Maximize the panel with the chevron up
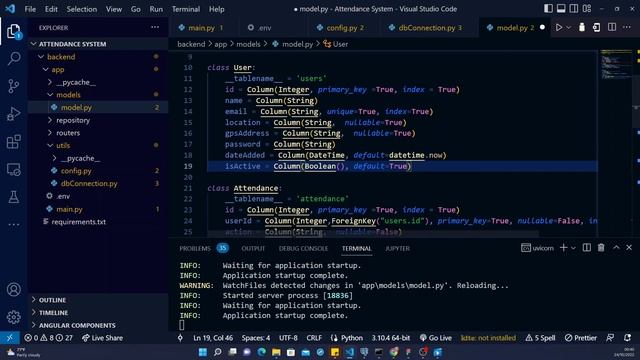 click(616, 248)
